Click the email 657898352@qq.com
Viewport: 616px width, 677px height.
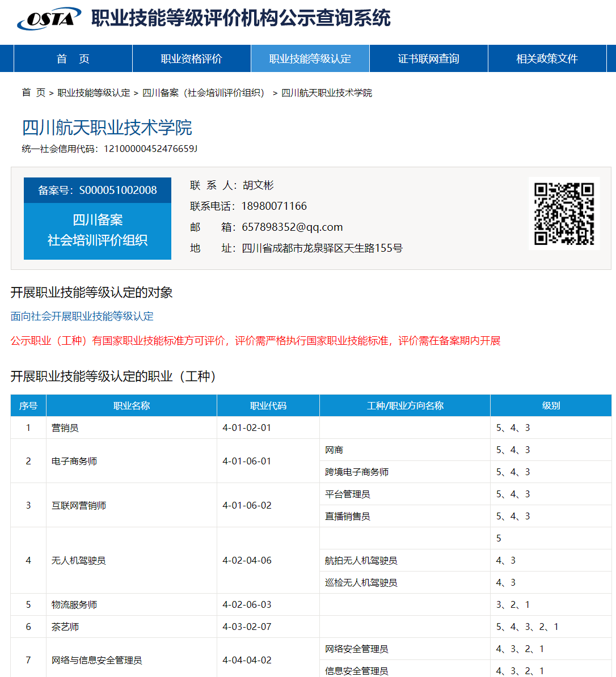tap(292, 227)
